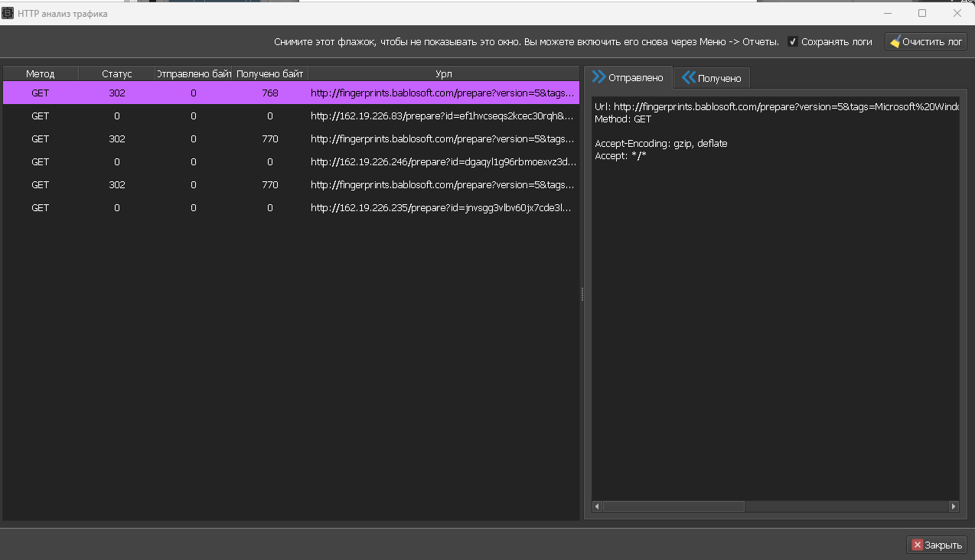The width and height of the screenshot is (975, 560).
Task: Sort by the Метод column header
Action: point(40,73)
